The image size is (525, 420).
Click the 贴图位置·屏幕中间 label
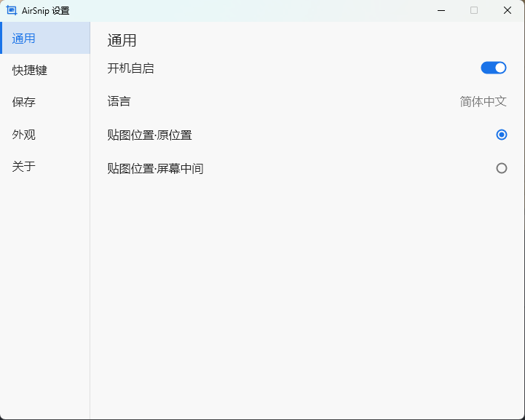pyautogui.click(x=155, y=168)
